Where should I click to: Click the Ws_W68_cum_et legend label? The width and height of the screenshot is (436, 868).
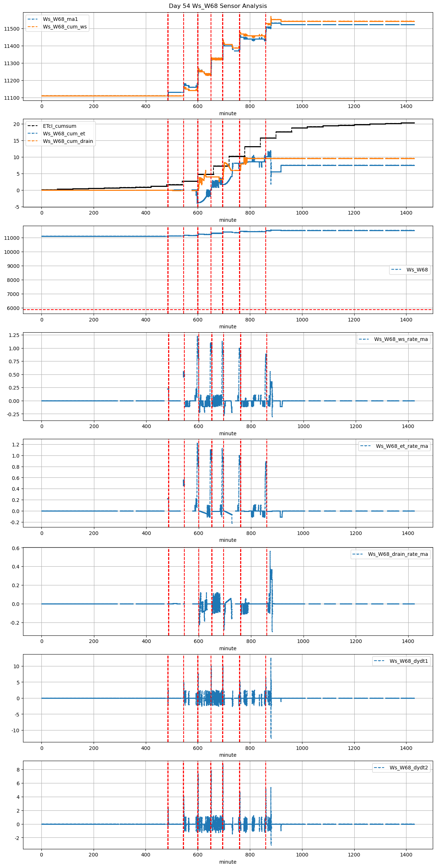pos(64,134)
